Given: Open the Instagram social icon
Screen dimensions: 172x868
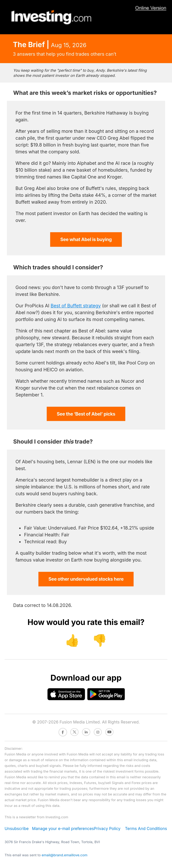Looking at the screenshot, I should pyautogui.click(x=98, y=732).
